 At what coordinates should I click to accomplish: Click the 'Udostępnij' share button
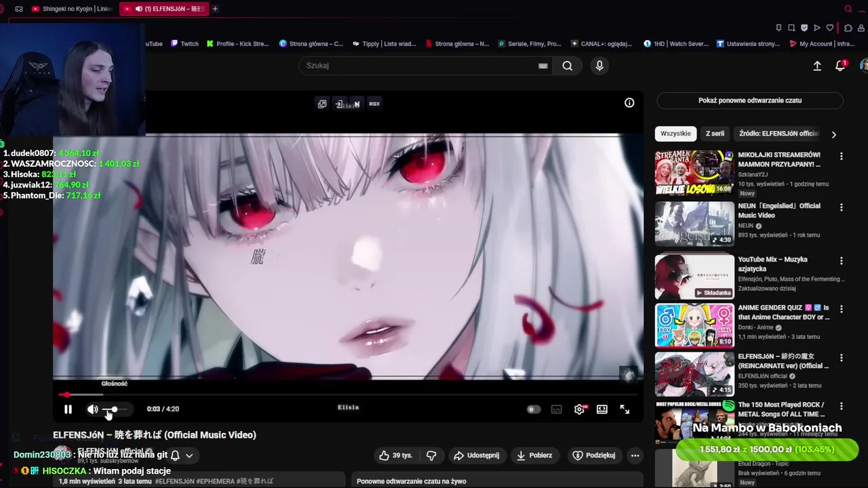coord(477,455)
